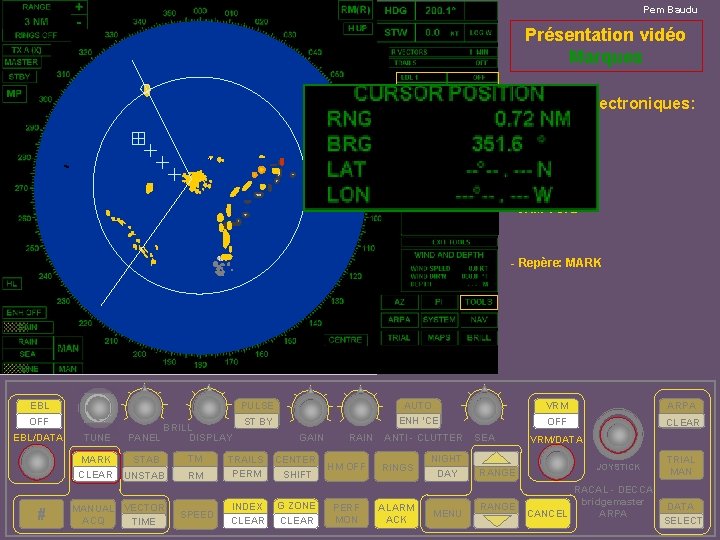Hit the SPEED key
720x540 pixels.
point(196,514)
